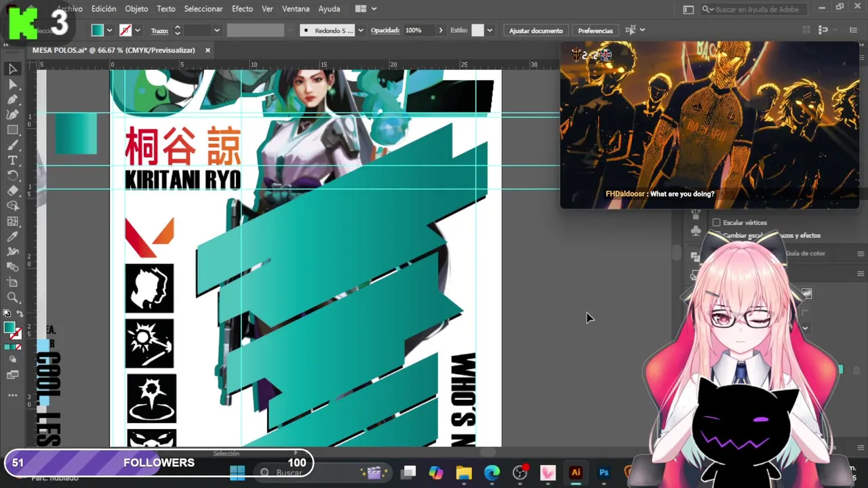
Task: Click the Swap Fill and Stroke icon
Action: coord(19,314)
